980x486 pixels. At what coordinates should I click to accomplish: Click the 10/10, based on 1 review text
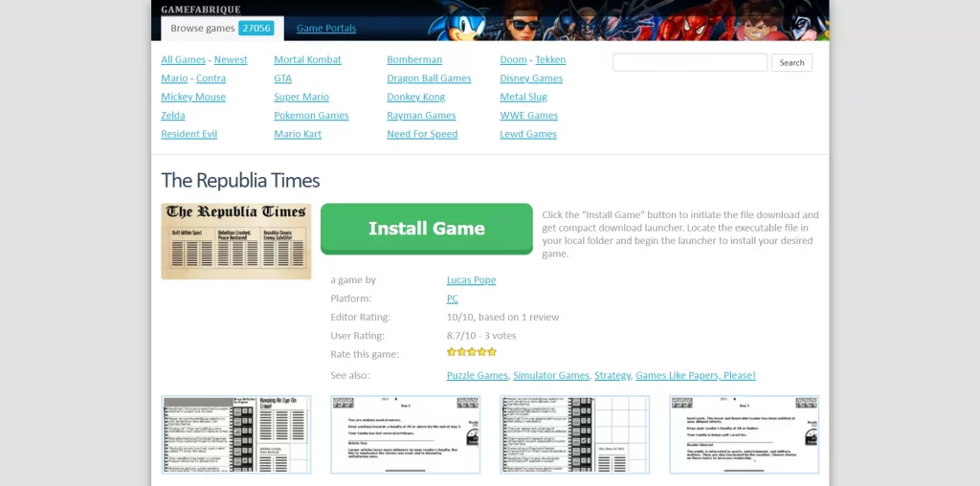pos(503,318)
